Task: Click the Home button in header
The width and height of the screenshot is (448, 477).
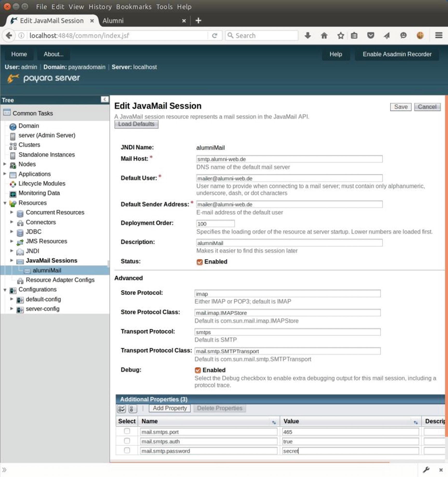Action: pyautogui.click(x=19, y=54)
